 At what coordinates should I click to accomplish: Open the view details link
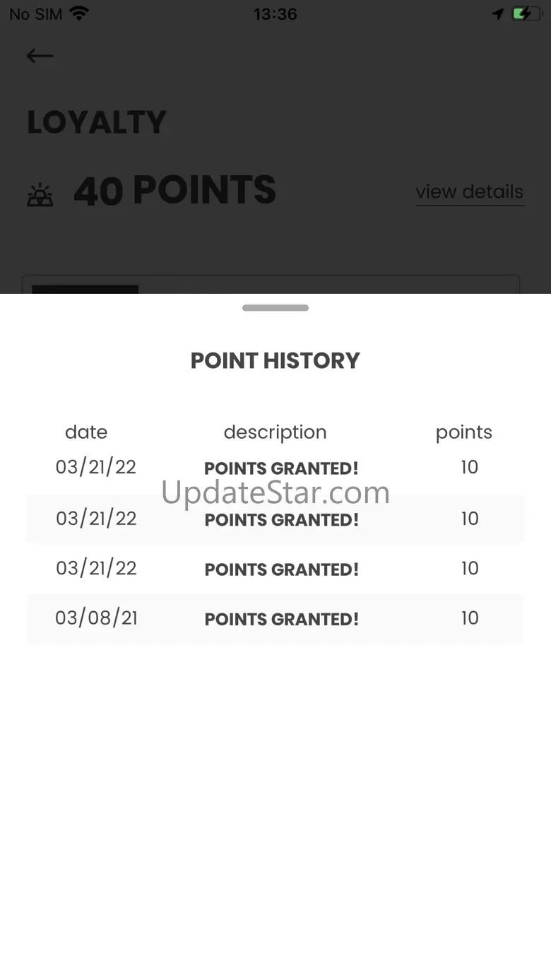[x=469, y=191]
